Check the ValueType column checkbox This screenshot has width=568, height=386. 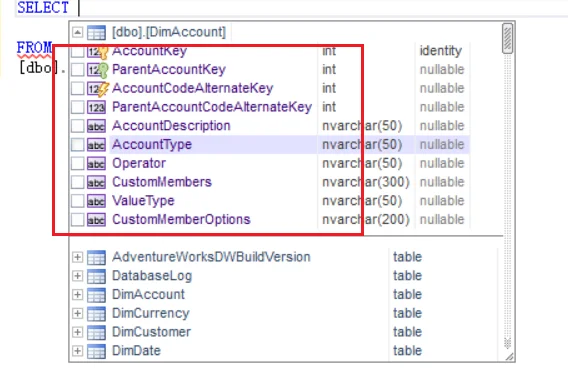(77, 201)
